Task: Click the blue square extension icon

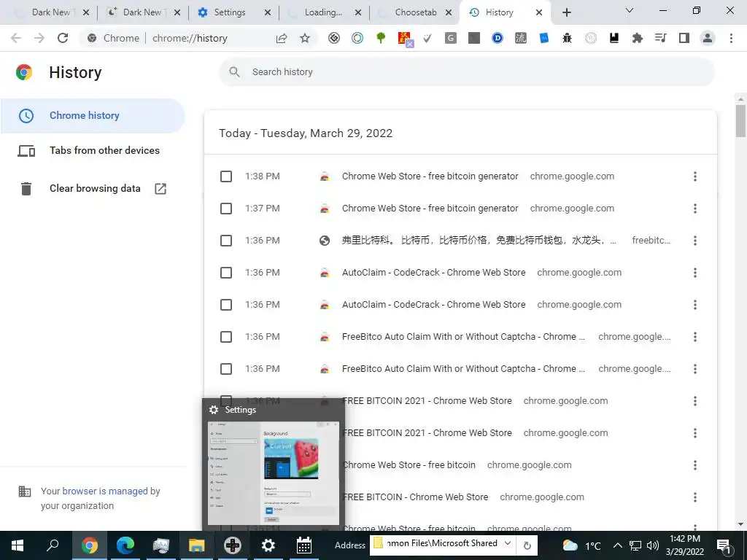Action: pos(543,38)
